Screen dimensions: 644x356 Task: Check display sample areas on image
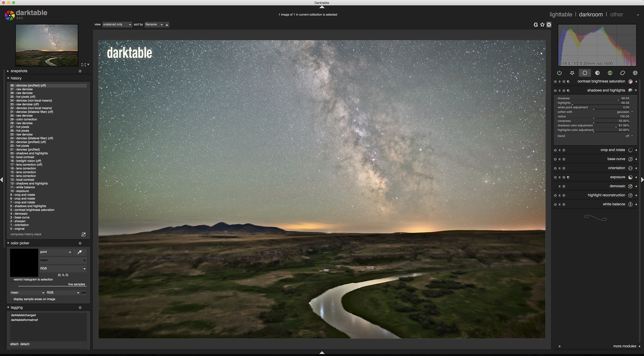coord(12,299)
